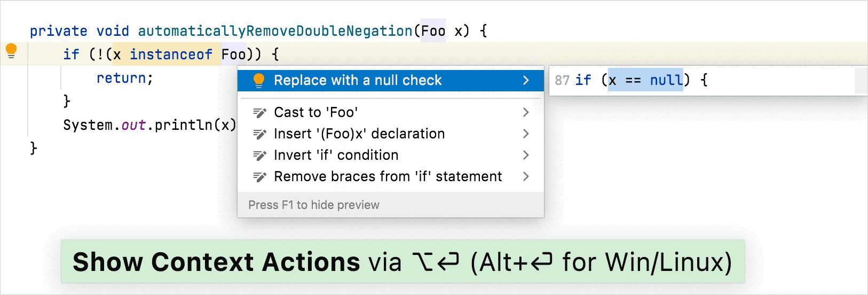Viewport: 868px width, 295px height.
Task: Open submenu chevron for Remove braces from 'if' statement
Action: 526,176
